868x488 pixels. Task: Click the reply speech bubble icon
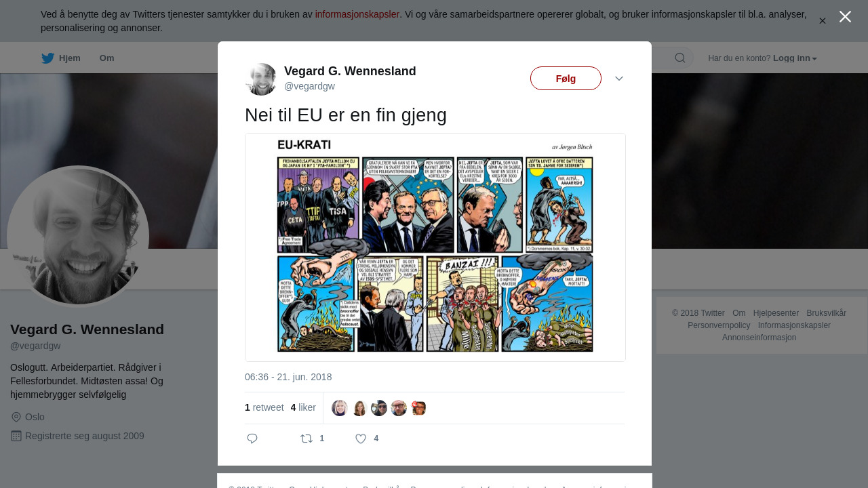click(252, 439)
